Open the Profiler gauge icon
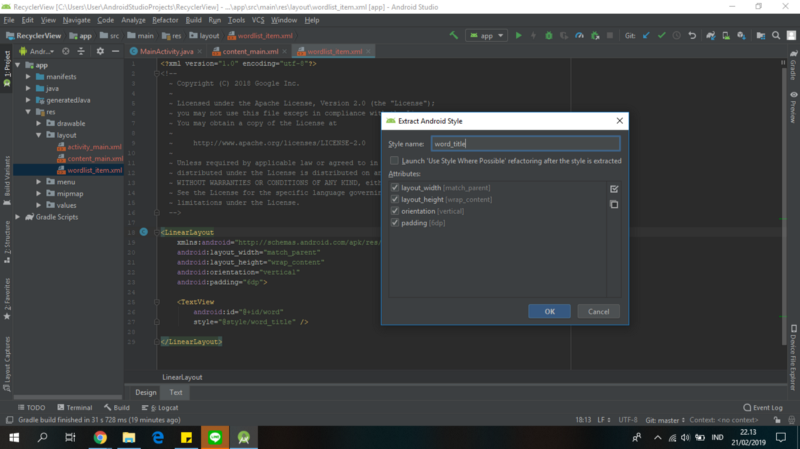Screen dimensions: 800x449 [x=580, y=36]
